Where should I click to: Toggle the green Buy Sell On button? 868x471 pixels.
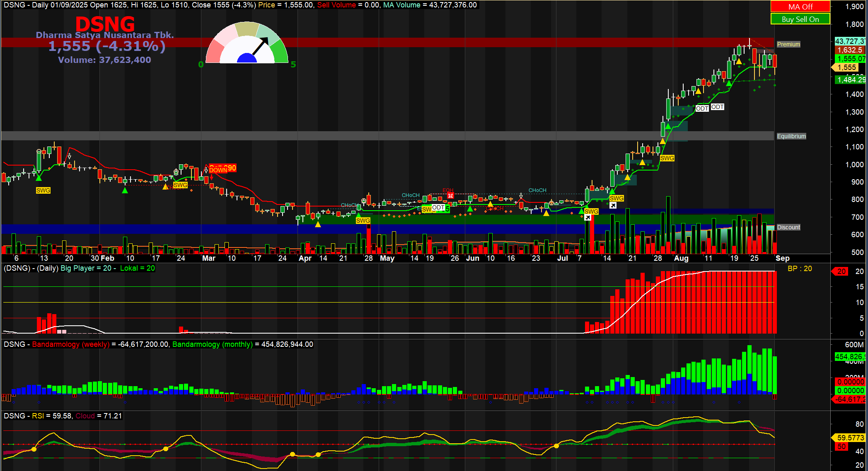800,19
